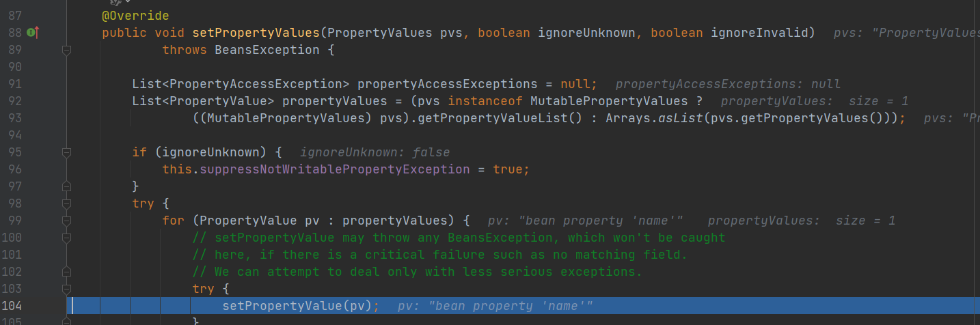
Task: Collapse the if block fold at line 95
Action: (x=66, y=152)
